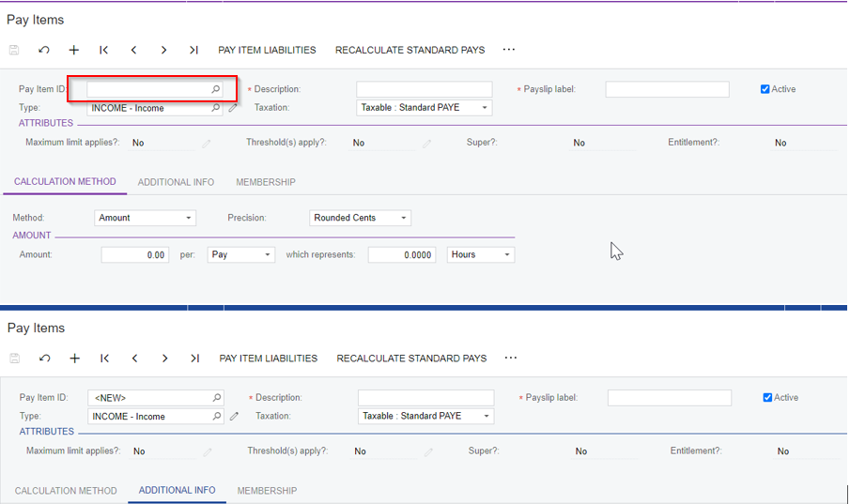Screen dimensions: 850x504
Task: Toggle the Active checkbox in bottom form
Action: (x=767, y=397)
